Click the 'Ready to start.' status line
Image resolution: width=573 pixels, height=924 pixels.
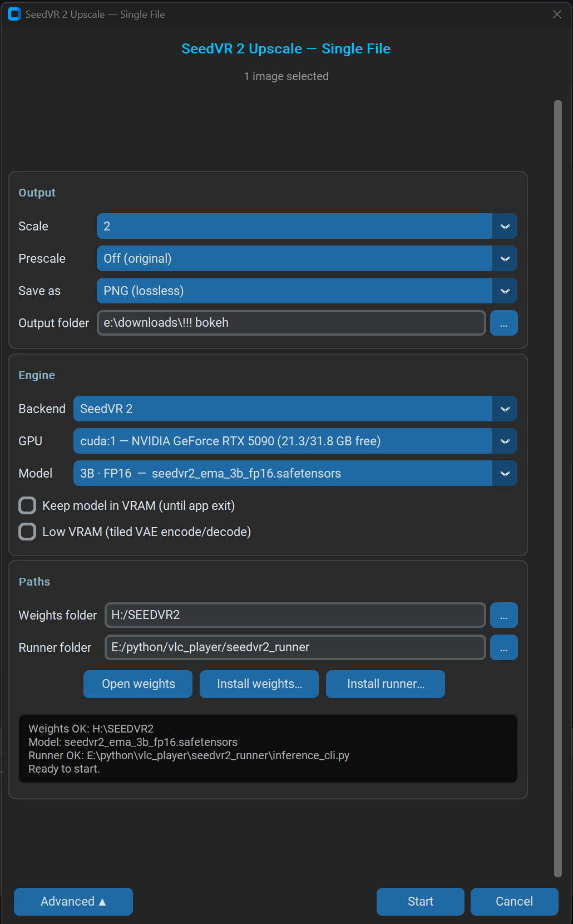[64, 769]
